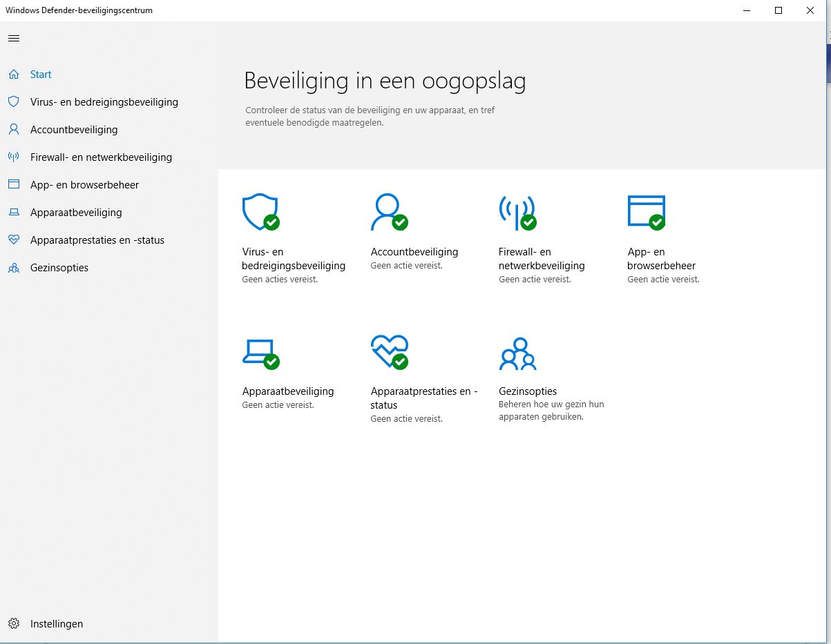The image size is (831, 644).
Task: Select Virus- en bedreigingsbeveiliging in sidebar
Action: point(104,102)
